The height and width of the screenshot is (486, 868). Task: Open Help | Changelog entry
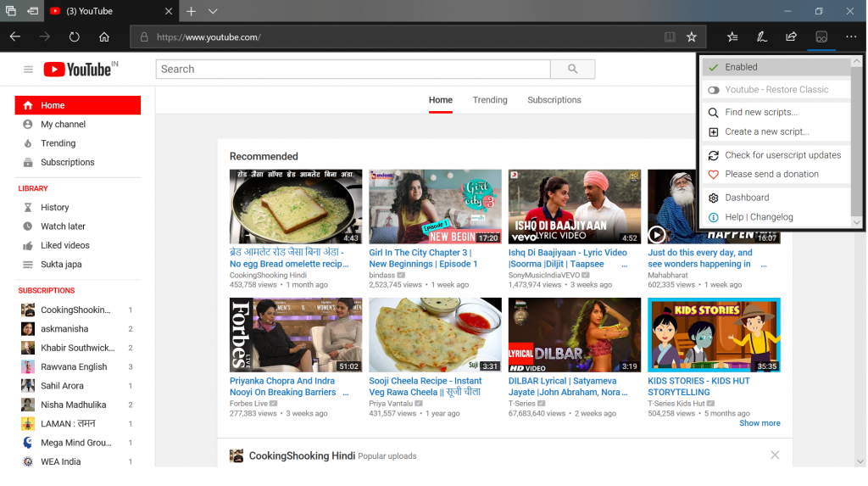point(776,217)
